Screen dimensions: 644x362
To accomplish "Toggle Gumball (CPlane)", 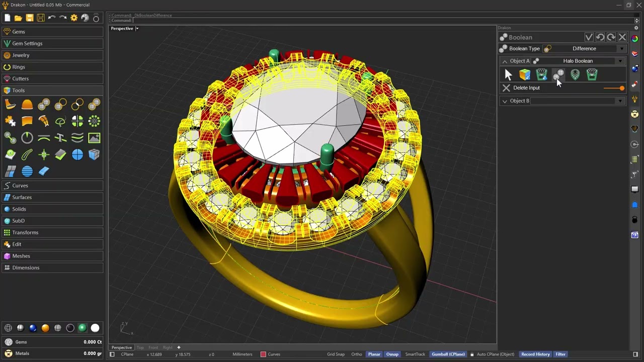I will click(x=448, y=354).
